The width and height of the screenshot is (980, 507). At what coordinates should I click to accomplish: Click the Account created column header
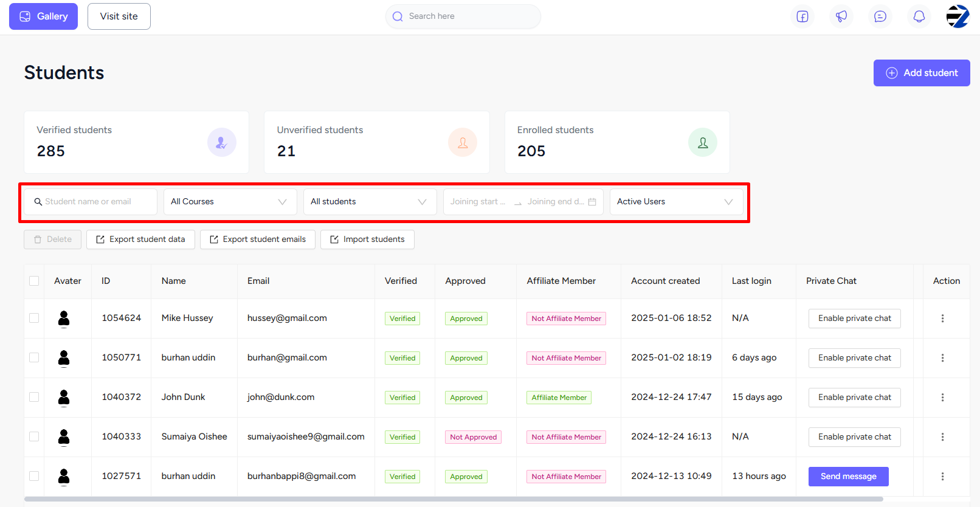tap(666, 281)
